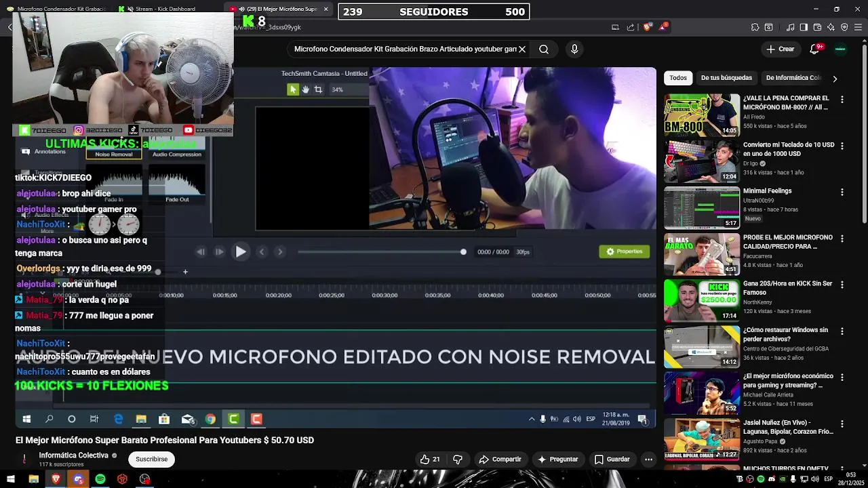This screenshot has height=488, width=868.
Task: Switch to the Microfono Condensador Kit tab
Action: pyautogui.click(x=57, y=9)
